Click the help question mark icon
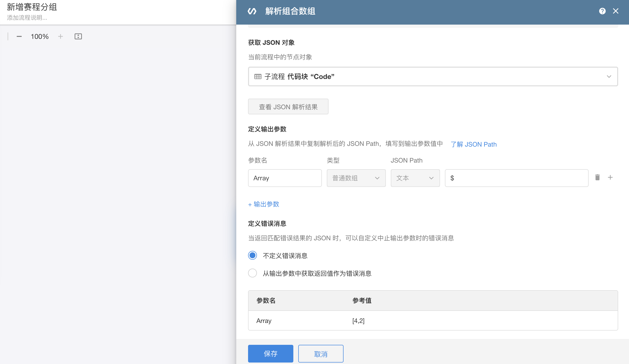Image resolution: width=629 pixels, height=364 pixels. [x=602, y=11]
